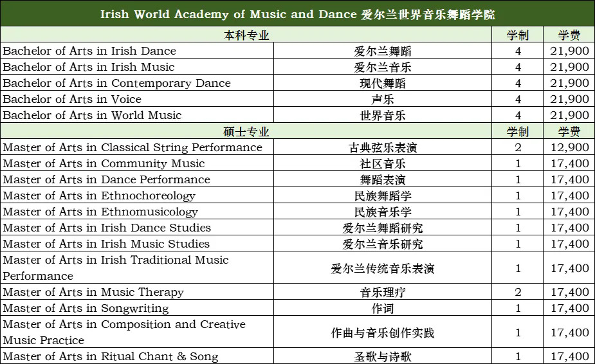Select Master of Arts in Music Therapy
This screenshot has height=364, width=595.
pos(93,292)
